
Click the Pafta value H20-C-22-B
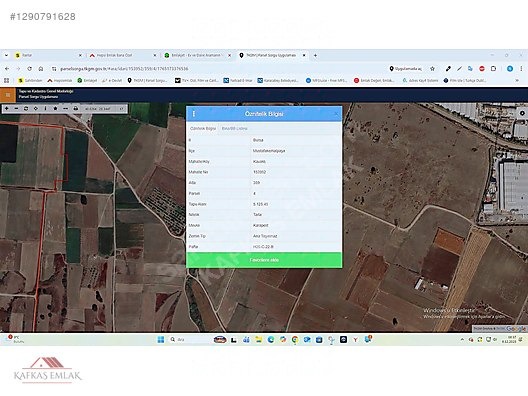[x=263, y=247]
